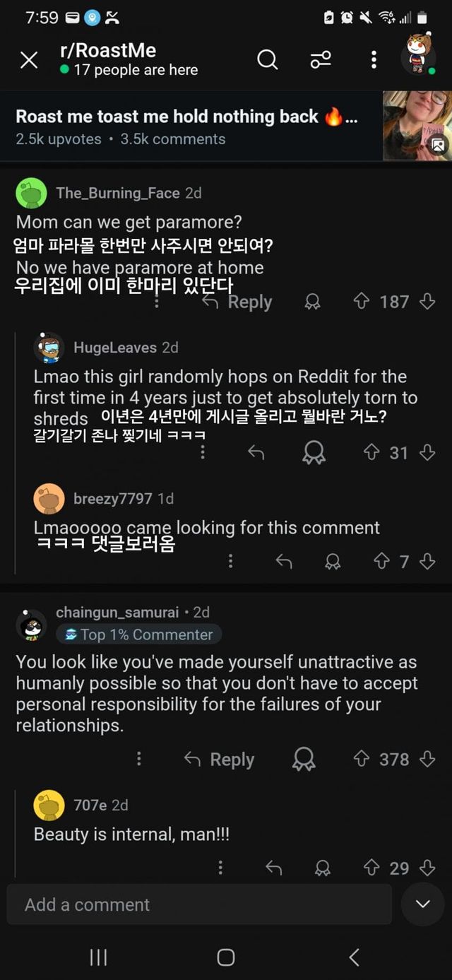Screen dimensions: 452x980
Task: Open more options on HugeLeaves' comment
Action: 203,452
